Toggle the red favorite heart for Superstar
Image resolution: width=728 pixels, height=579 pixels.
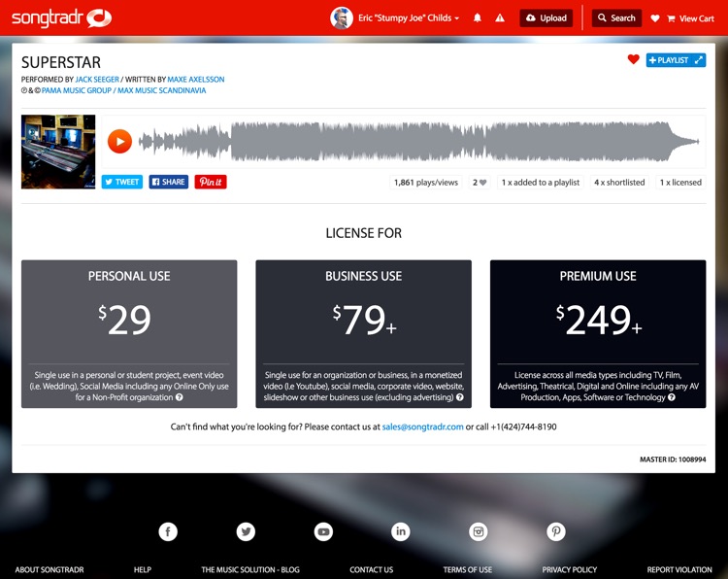click(633, 59)
